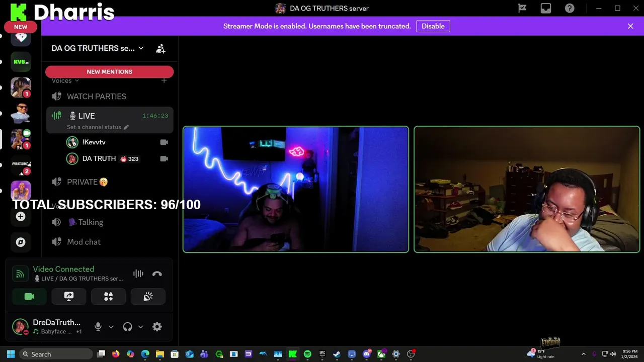Screen dimensions: 644x362
Task: Open Steam from the taskbar
Action: [x=337, y=354]
